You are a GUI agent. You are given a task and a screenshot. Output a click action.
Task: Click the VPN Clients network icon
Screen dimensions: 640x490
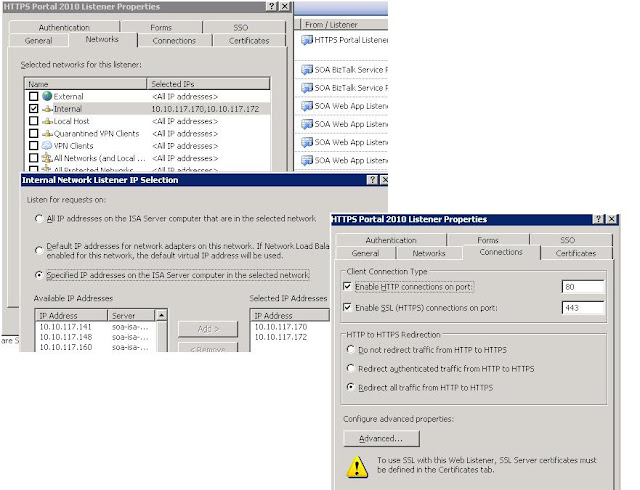[x=47, y=146]
